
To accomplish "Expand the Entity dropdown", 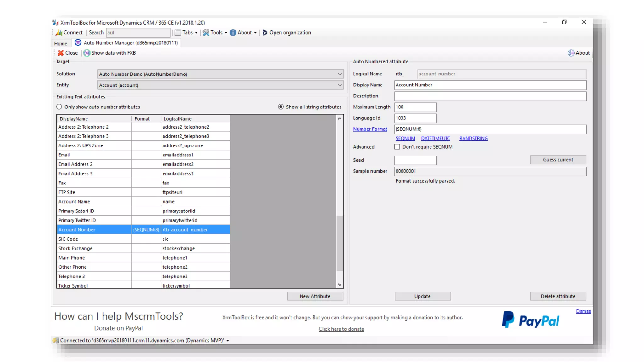I will pyautogui.click(x=340, y=85).
